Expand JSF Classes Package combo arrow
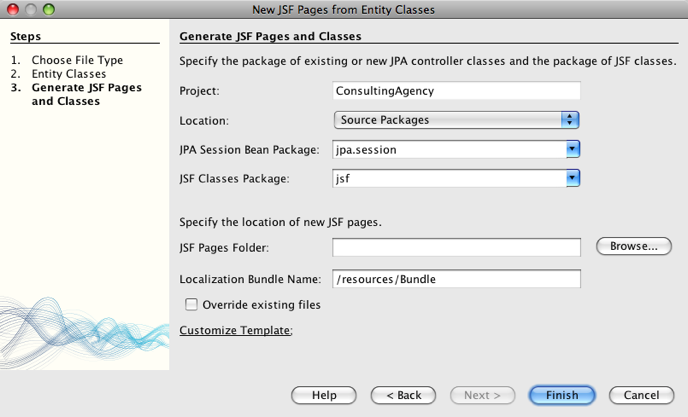 point(573,179)
